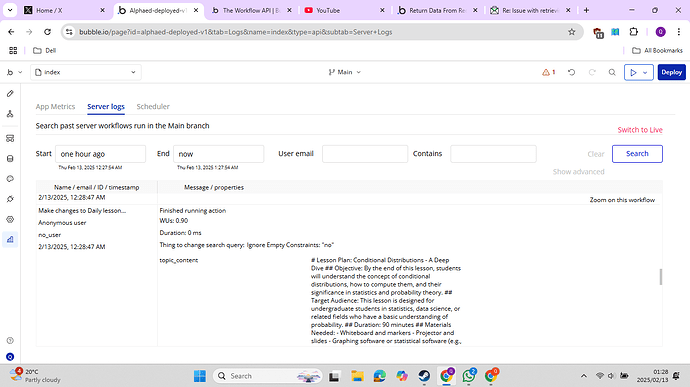690x387 pixels.
Task: Open Chrome three-dot menu
Action: (x=679, y=32)
